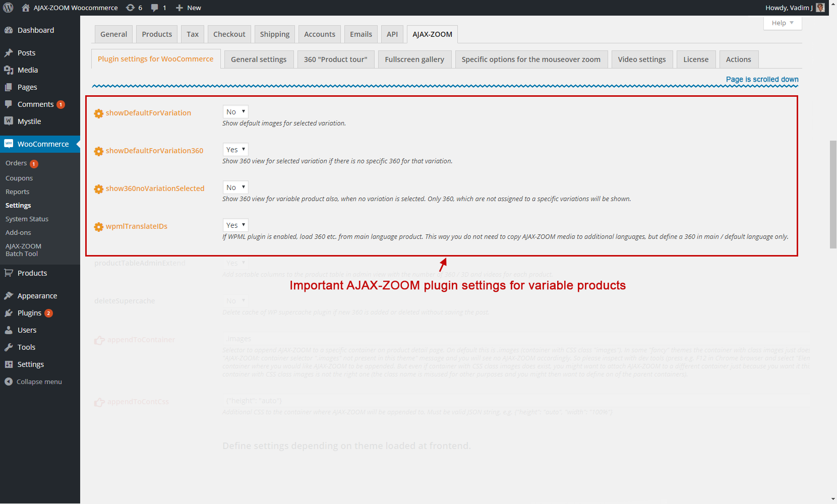837x504 pixels.
Task: Open License subtab
Action: pyautogui.click(x=696, y=59)
